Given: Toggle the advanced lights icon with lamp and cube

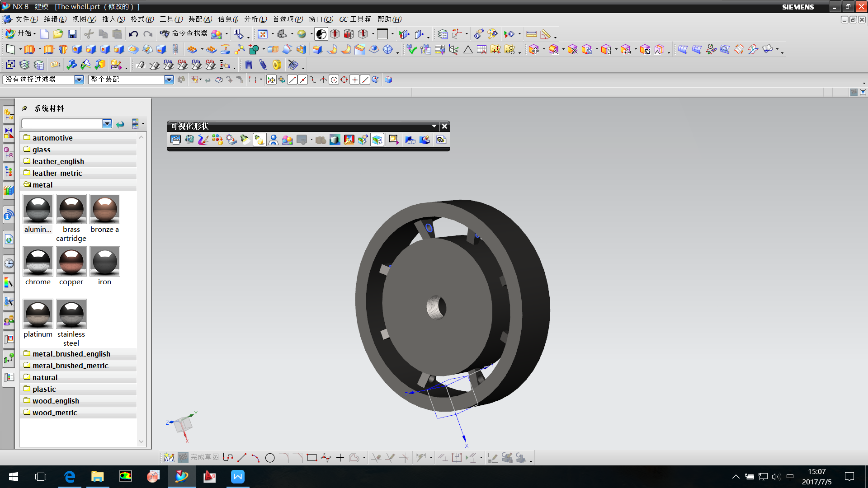Looking at the screenshot, I should pyautogui.click(x=259, y=140).
